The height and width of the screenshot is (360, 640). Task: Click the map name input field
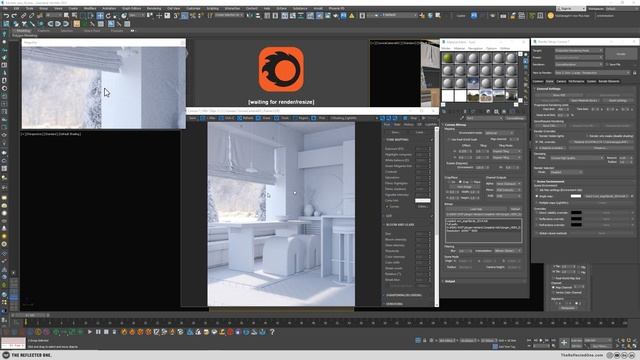click(484, 118)
